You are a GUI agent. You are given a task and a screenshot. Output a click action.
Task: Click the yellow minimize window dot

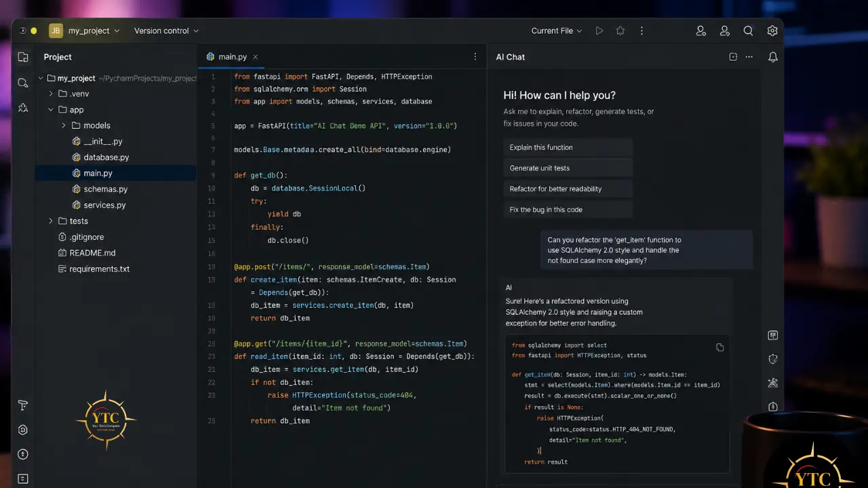click(x=34, y=30)
